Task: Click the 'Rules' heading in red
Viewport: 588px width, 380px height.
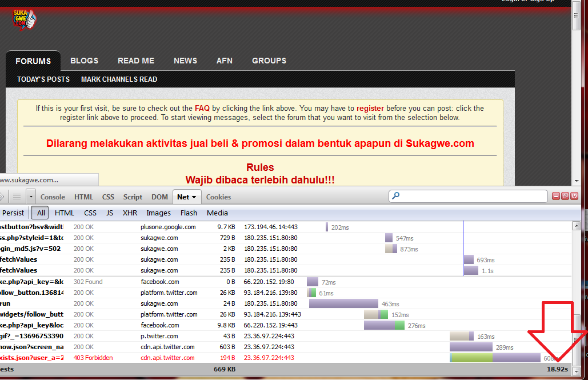Action: click(260, 167)
